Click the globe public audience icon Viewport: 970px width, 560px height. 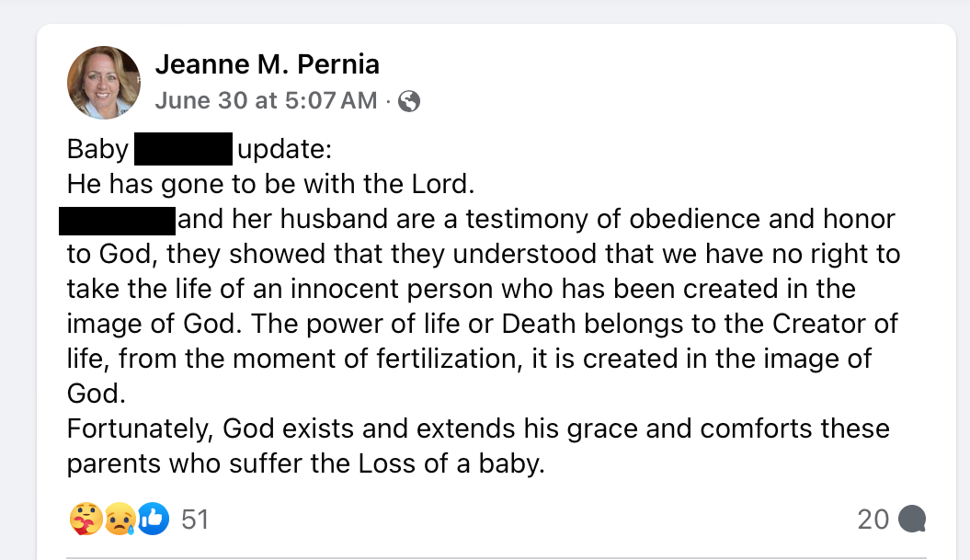409,101
